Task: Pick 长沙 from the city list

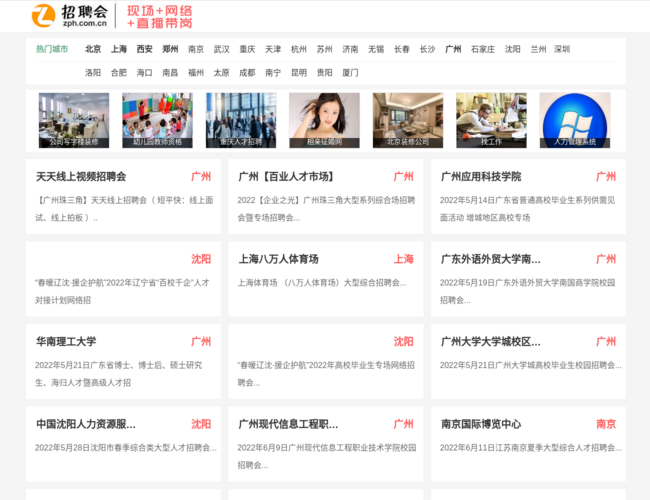Action: pyautogui.click(x=427, y=49)
